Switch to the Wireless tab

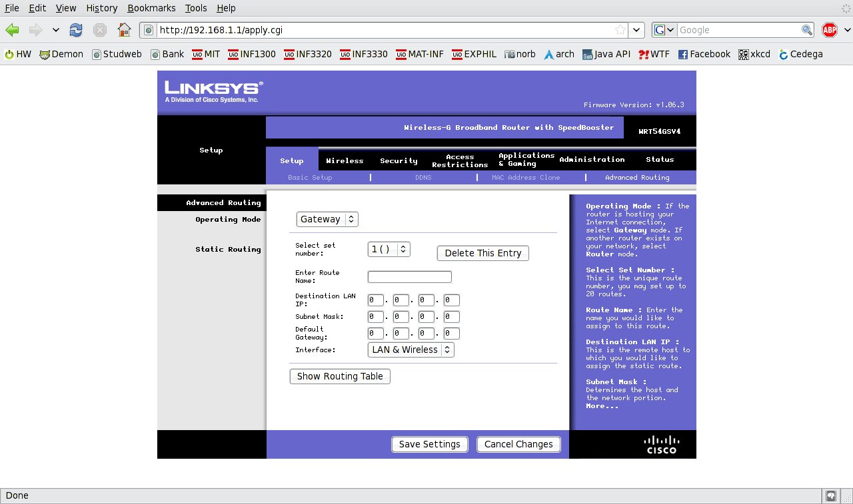point(345,160)
